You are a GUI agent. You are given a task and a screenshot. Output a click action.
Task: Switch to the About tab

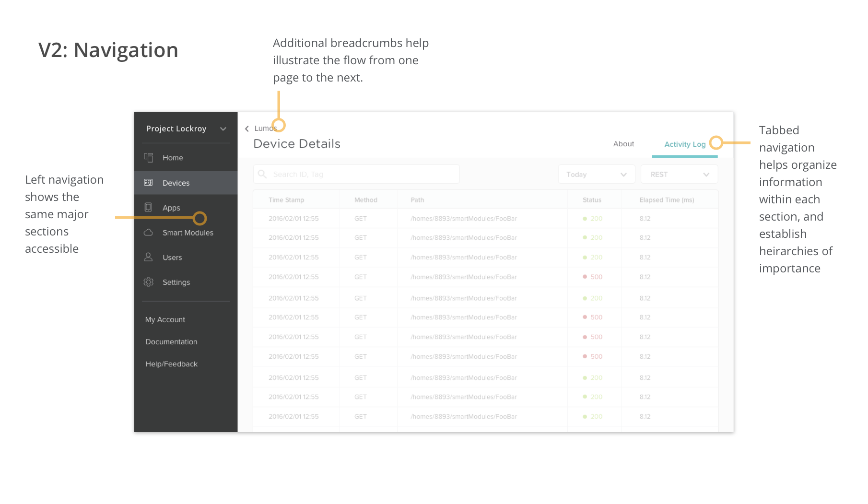point(623,144)
